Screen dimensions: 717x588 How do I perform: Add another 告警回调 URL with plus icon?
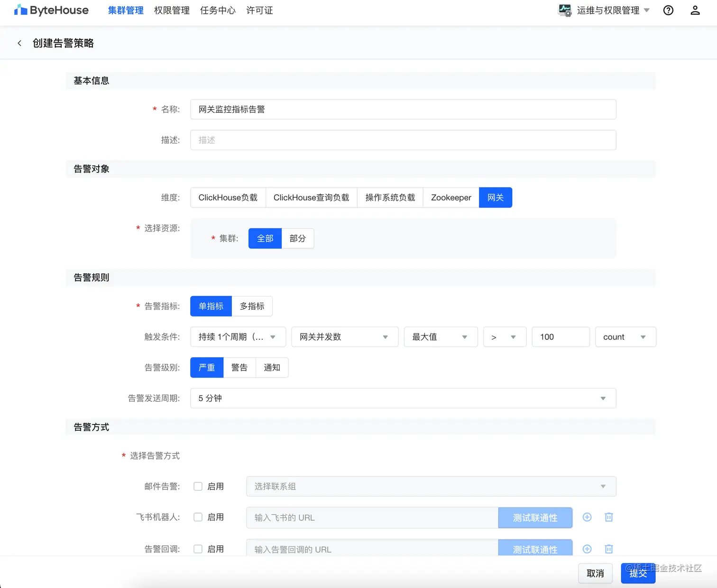[x=587, y=549]
